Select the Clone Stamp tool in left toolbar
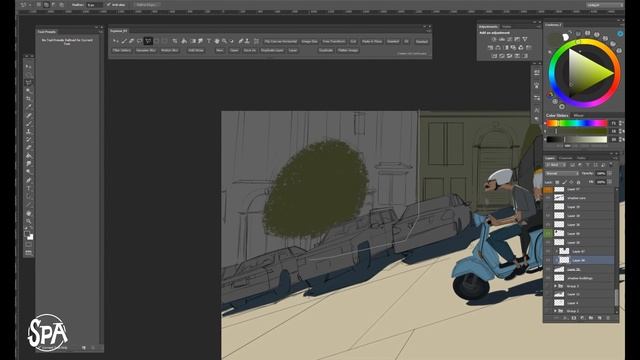Image resolution: width=640 pixels, height=360 pixels. pyautogui.click(x=29, y=132)
